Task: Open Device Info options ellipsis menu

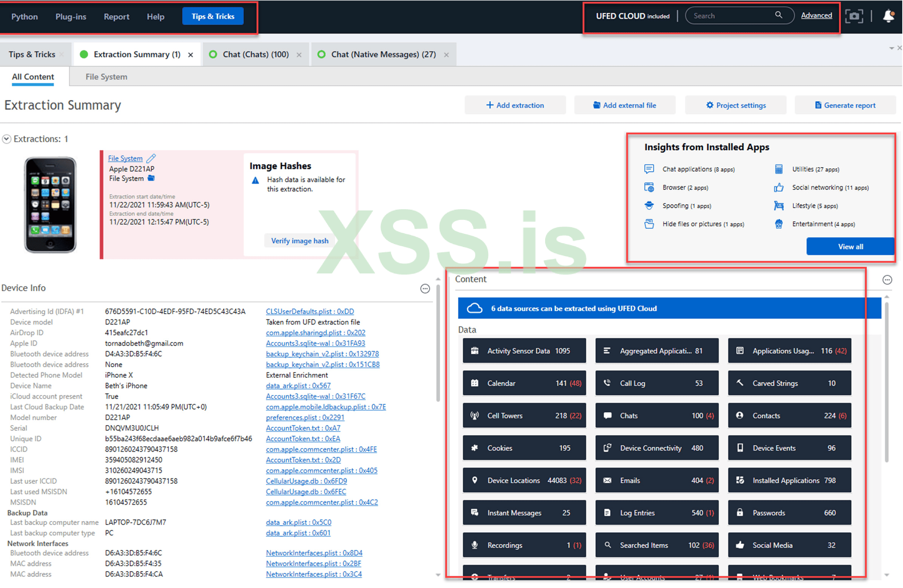Action: coord(425,289)
